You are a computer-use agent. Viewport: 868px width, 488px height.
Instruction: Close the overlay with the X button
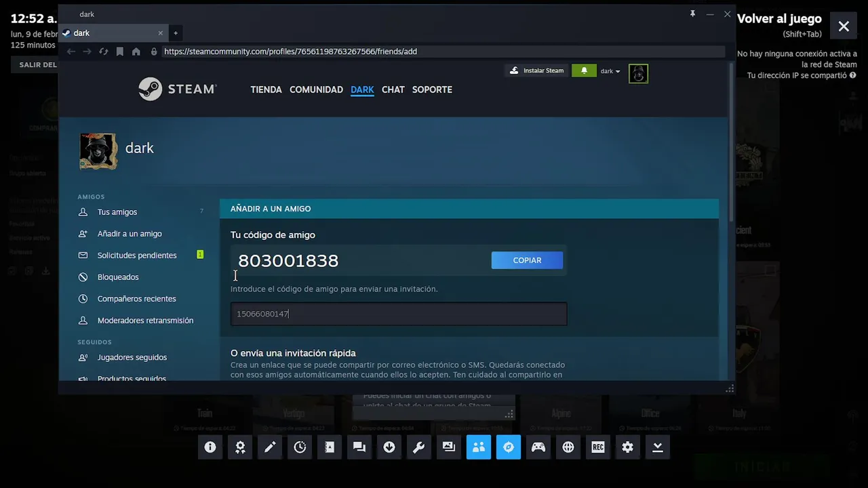pos(844,26)
